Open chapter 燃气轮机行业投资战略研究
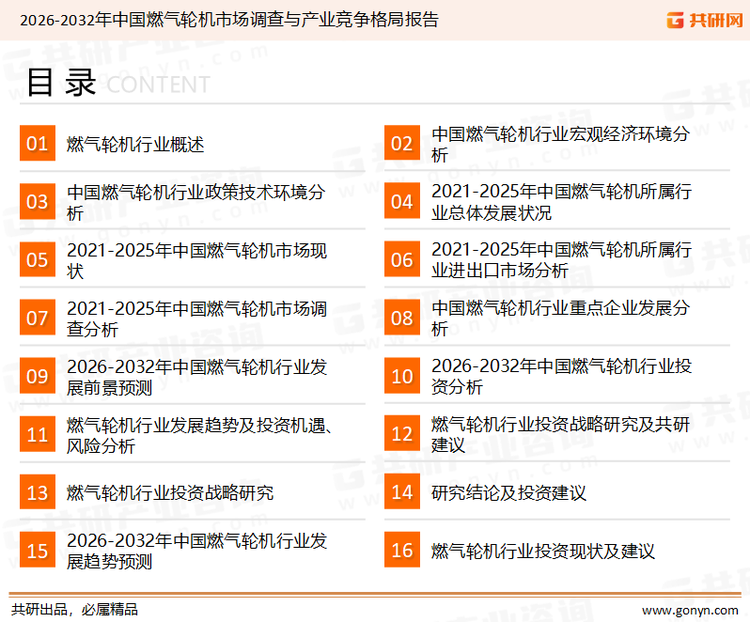 tap(170, 493)
